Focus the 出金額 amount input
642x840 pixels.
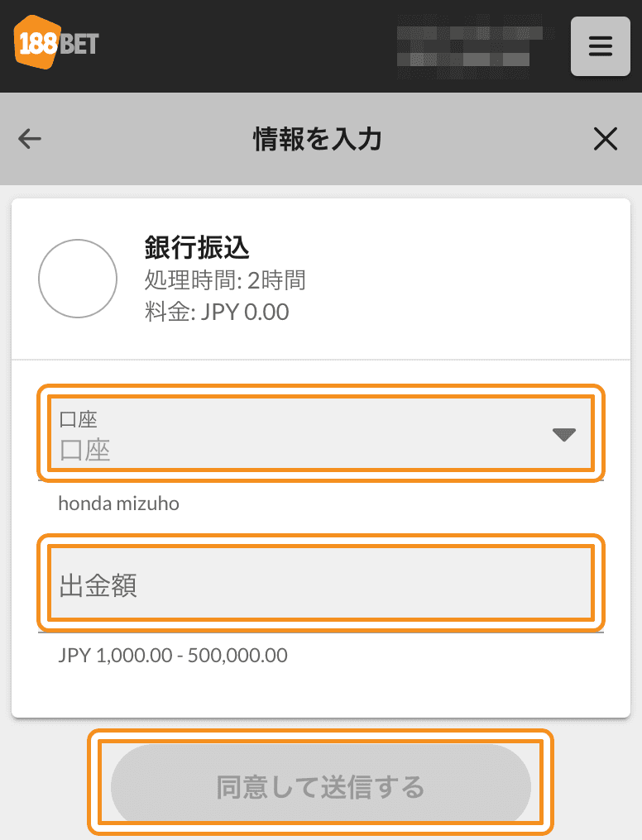[x=320, y=583]
